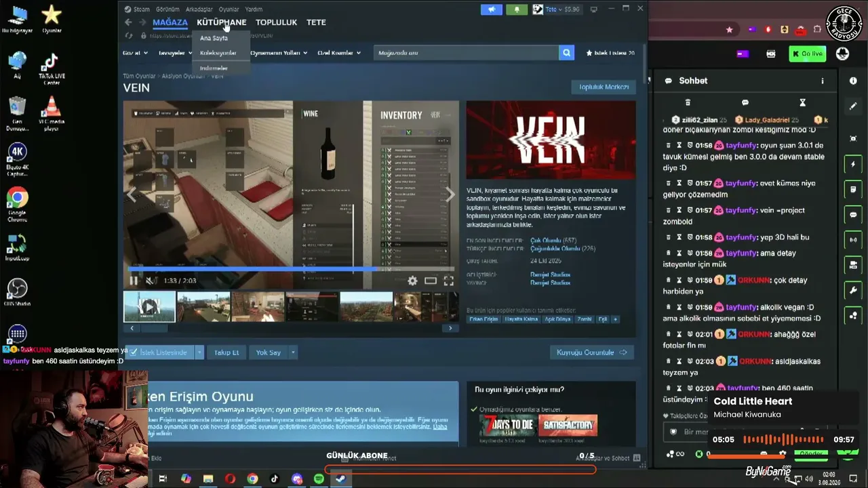The height and width of the screenshot is (488, 868).
Task: Click the Takip Et follow button
Action: [226, 352]
